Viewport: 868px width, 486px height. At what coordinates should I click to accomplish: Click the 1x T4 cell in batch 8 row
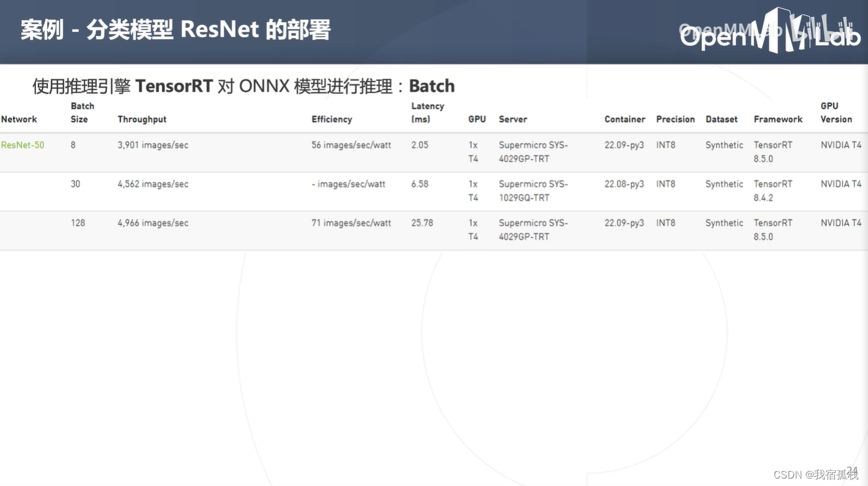tap(473, 152)
